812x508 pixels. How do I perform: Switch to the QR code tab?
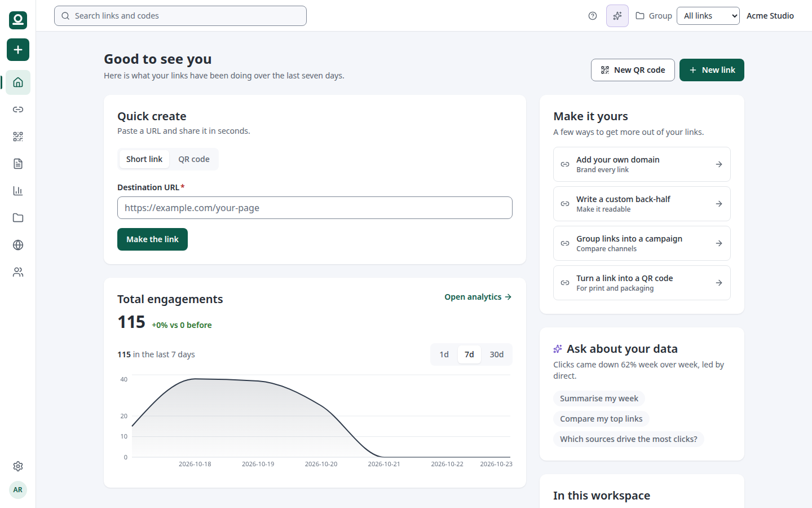click(194, 159)
